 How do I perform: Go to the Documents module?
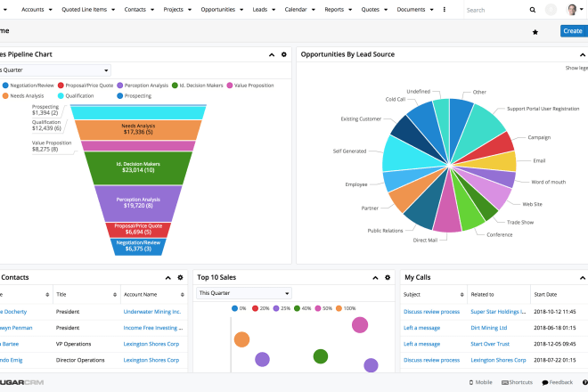(x=411, y=10)
